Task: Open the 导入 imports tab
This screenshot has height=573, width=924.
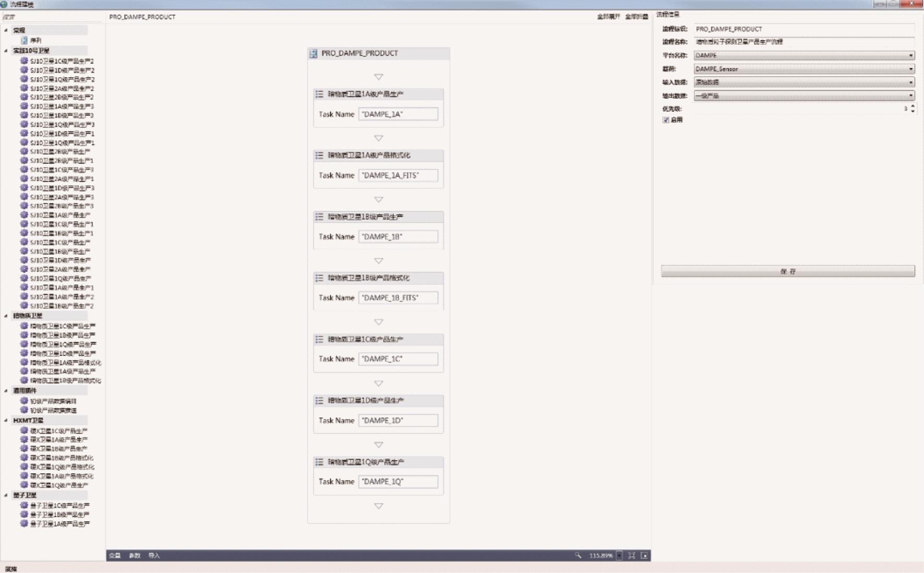Action: (x=154, y=555)
